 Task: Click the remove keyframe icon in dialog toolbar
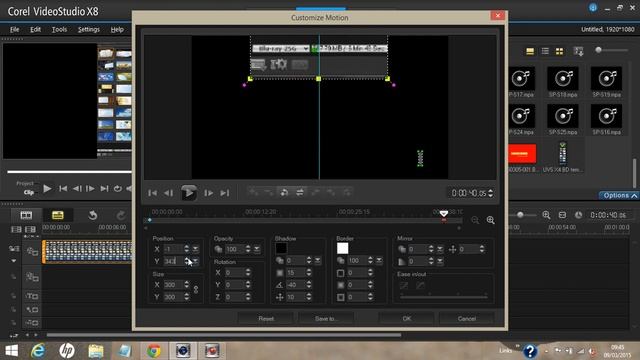269,192
